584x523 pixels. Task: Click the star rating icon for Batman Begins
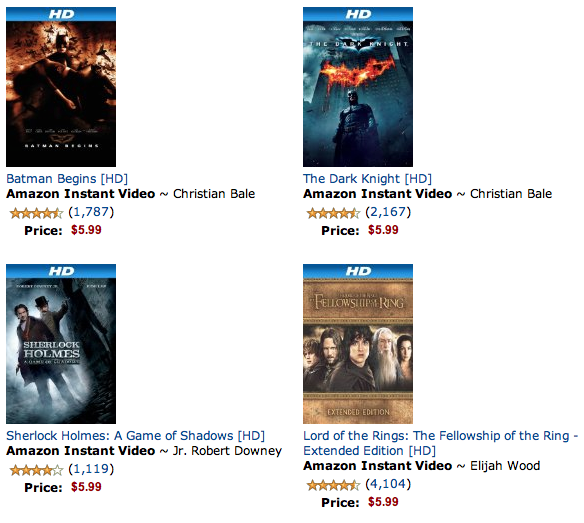click(36, 213)
